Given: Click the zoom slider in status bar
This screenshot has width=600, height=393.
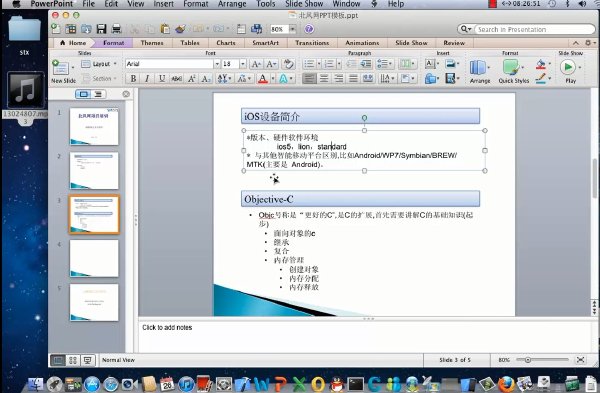Looking at the screenshot, I should 542,360.
